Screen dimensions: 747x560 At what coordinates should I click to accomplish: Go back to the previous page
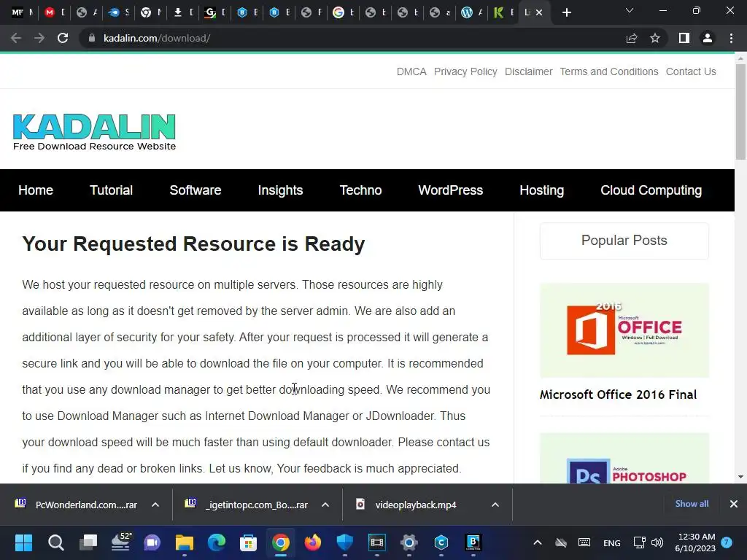(16, 38)
